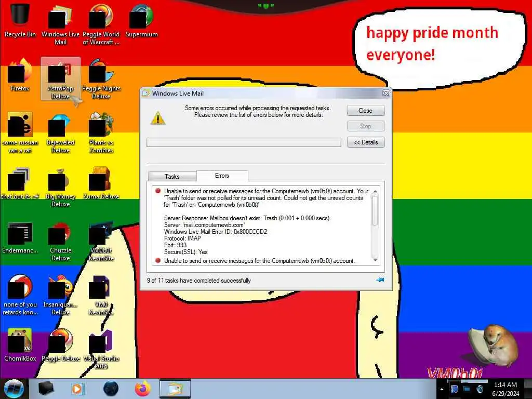
Task: Show hidden system tray icons arrow
Action: 442,389
